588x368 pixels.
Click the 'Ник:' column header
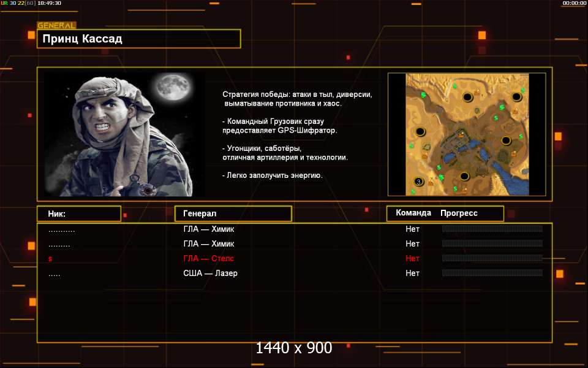coord(78,213)
